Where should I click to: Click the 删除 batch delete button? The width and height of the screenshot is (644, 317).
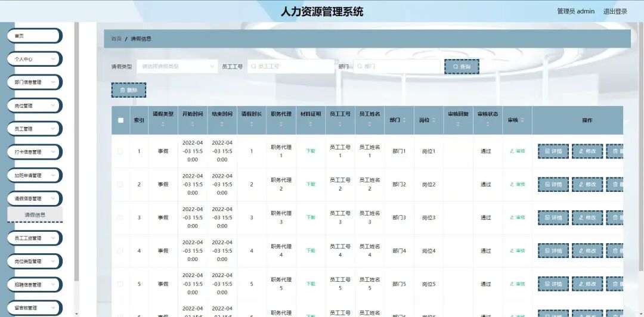pyautogui.click(x=129, y=90)
